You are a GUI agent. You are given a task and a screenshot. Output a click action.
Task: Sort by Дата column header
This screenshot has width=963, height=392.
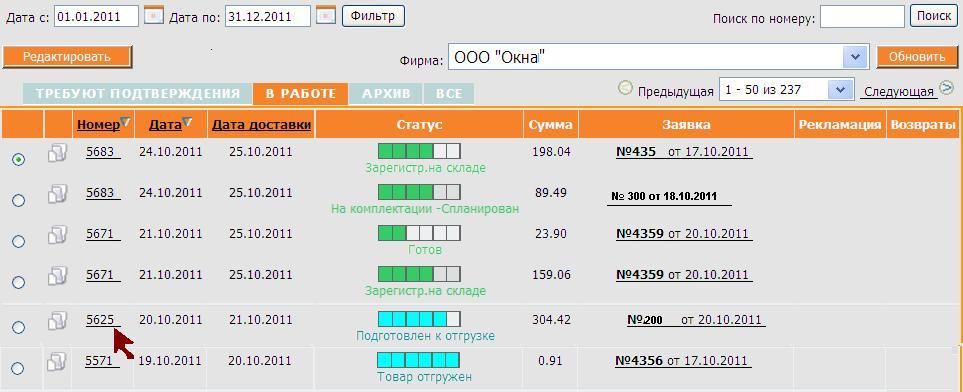[165, 125]
